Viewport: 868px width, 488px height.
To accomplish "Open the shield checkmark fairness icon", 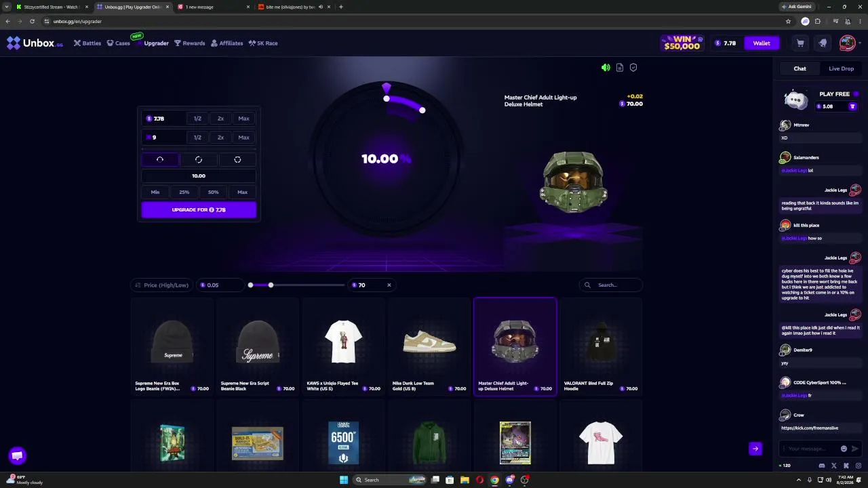I will pyautogui.click(x=633, y=68).
